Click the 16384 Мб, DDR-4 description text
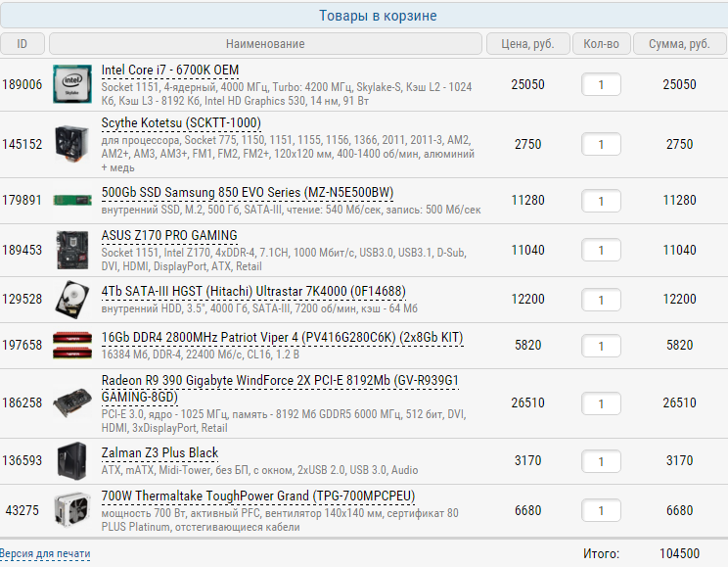Image resolution: width=728 pixels, height=567 pixels. 201,354
